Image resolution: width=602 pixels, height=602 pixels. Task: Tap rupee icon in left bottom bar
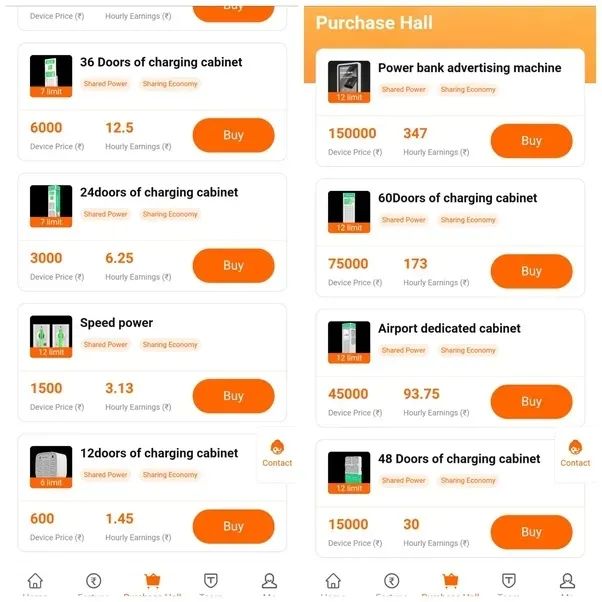pyautogui.click(x=94, y=580)
